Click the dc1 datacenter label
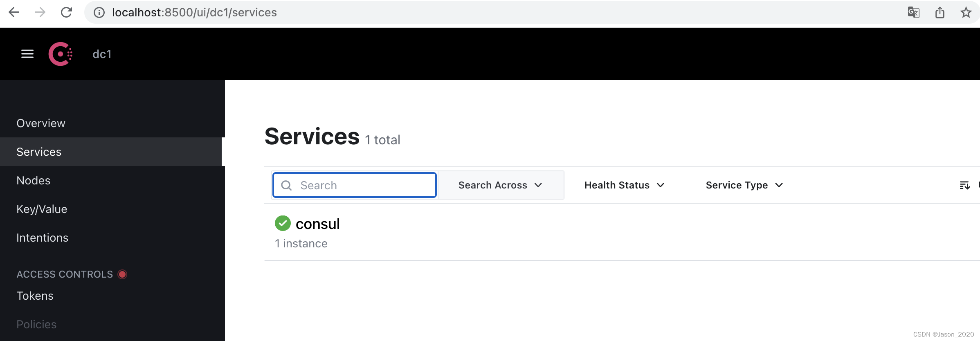Viewport: 980px width, 341px height. coord(102,54)
